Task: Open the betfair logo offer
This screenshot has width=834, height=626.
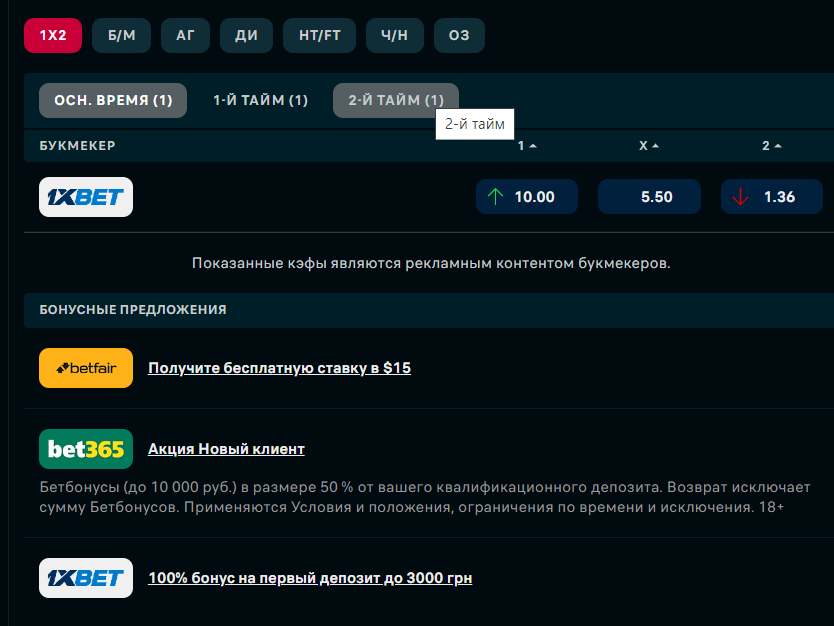Action: 86,368
